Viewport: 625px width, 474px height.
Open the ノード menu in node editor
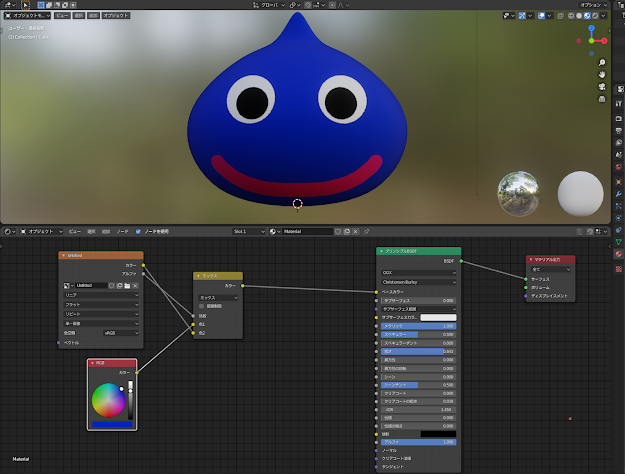tap(122, 231)
